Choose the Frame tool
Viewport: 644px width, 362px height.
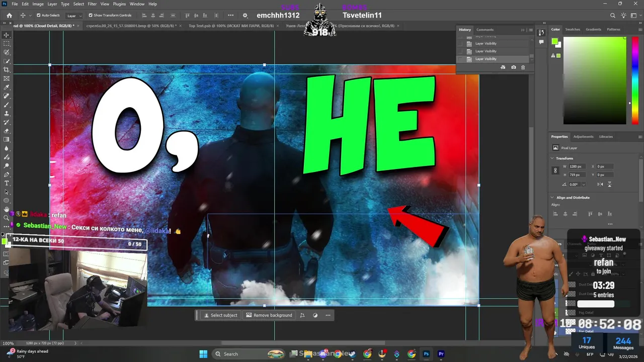7,78
